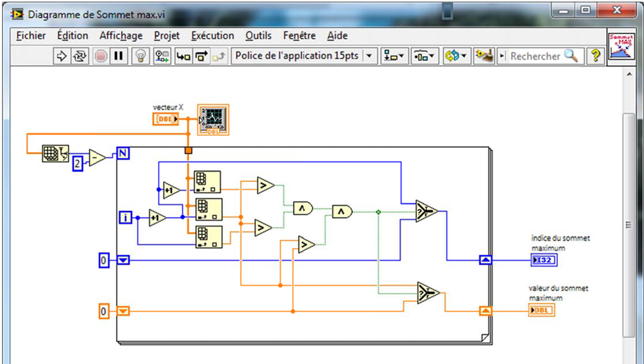This screenshot has width=644, height=364.
Task: Run the VI with the arrow button
Action: pyautogui.click(x=62, y=56)
